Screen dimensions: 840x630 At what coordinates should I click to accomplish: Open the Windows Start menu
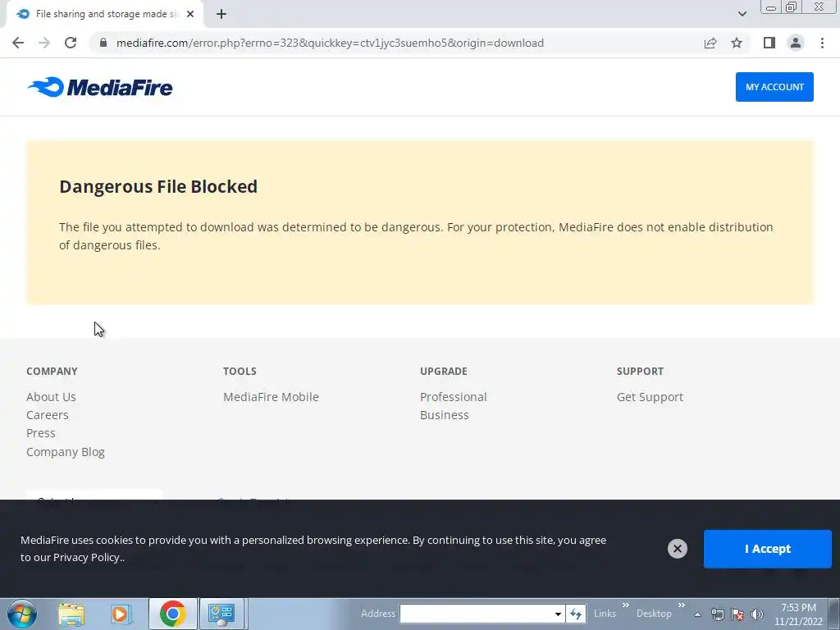tap(21, 614)
